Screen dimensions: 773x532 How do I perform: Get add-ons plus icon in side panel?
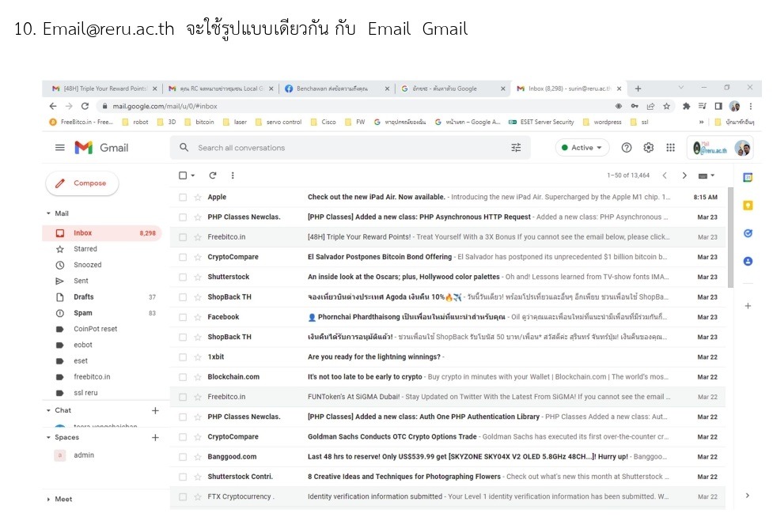click(748, 306)
